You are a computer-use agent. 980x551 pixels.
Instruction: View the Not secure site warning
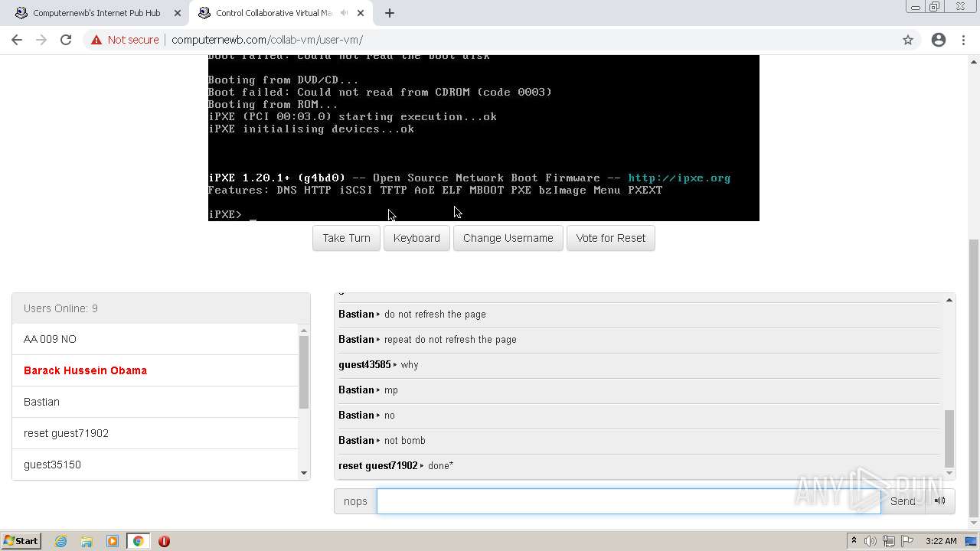tap(125, 40)
